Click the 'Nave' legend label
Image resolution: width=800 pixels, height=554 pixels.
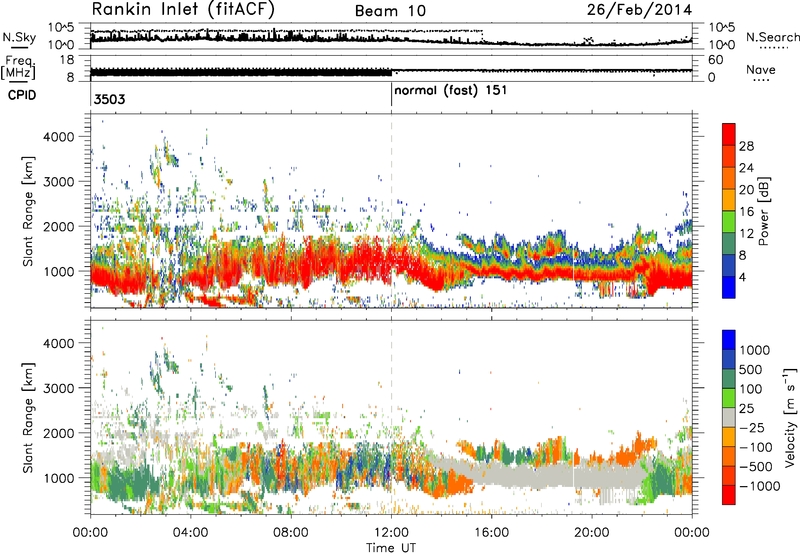761,69
